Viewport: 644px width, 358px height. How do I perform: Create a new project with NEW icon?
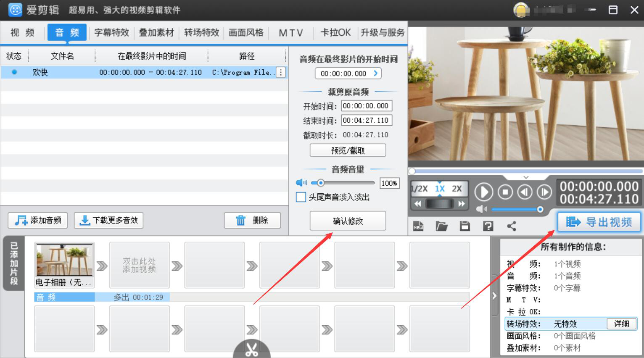[418, 226]
